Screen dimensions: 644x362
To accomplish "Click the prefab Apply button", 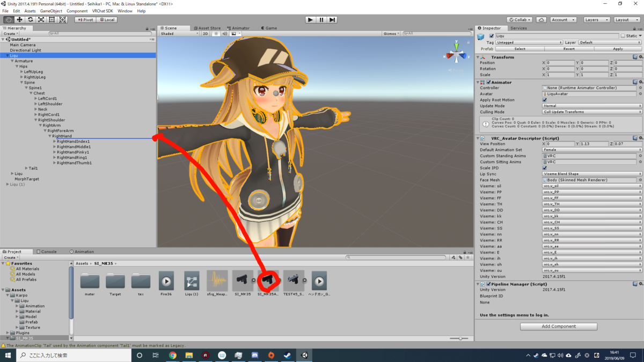I will coord(618,49).
